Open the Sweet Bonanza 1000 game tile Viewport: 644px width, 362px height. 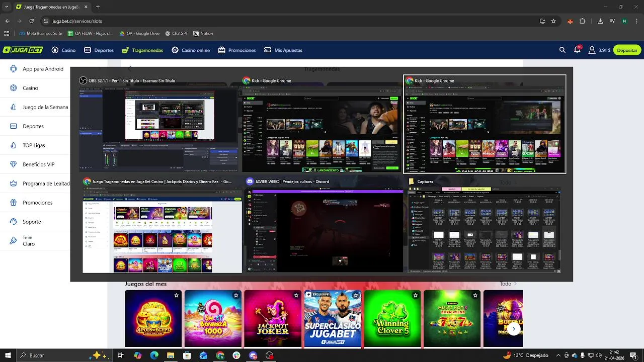click(213, 319)
